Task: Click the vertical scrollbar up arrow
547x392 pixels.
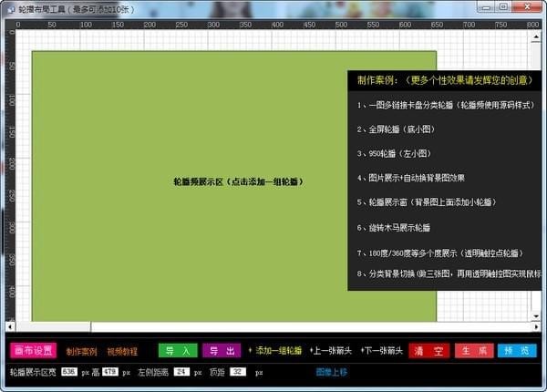Action: pyautogui.click(x=536, y=36)
